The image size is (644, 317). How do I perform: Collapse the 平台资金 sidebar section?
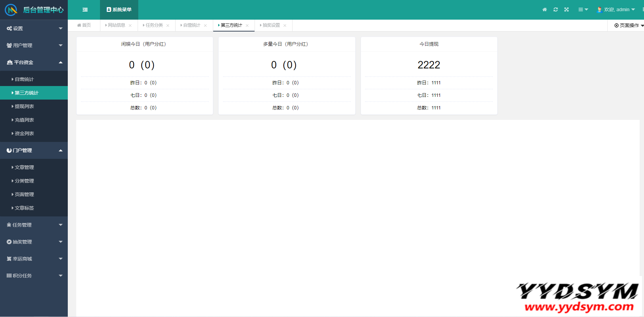click(x=34, y=62)
